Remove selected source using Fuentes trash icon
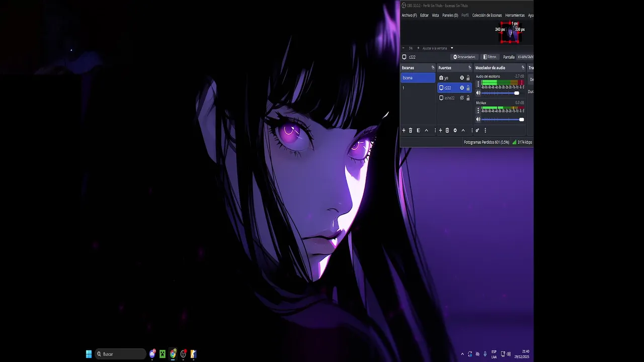The image size is (644, 362). click(x=447, y=130)
